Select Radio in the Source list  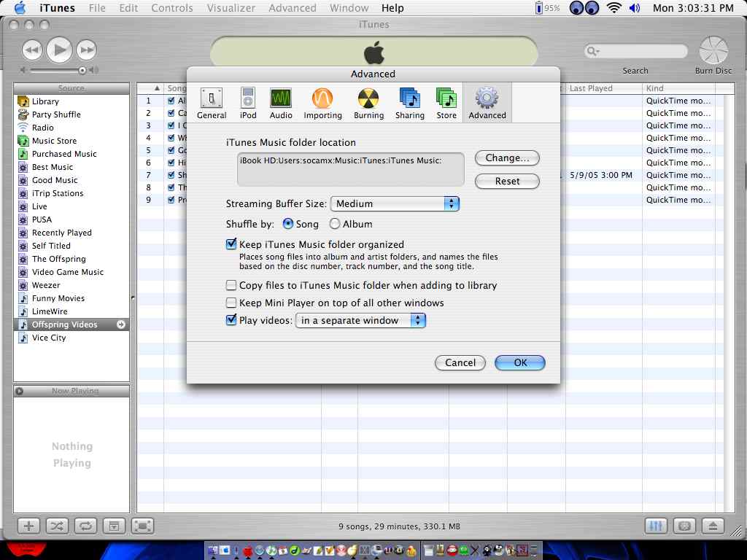(71, 128)
